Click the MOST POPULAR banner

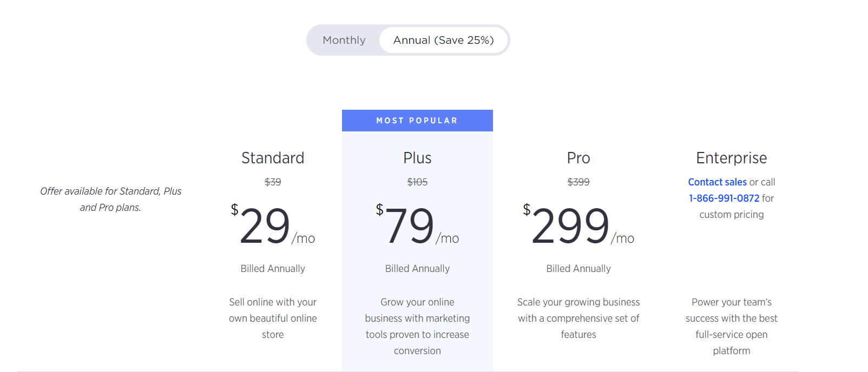(x=417, y=121)
